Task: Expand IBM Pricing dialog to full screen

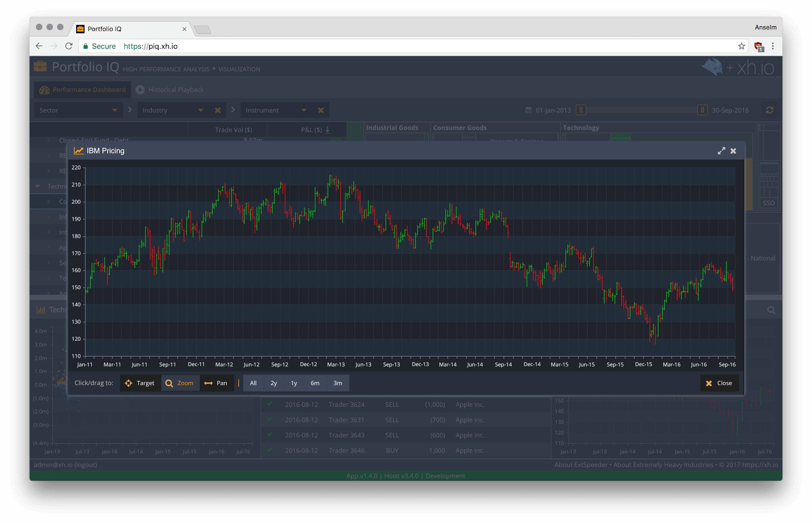Action: (x=721, y=151)
